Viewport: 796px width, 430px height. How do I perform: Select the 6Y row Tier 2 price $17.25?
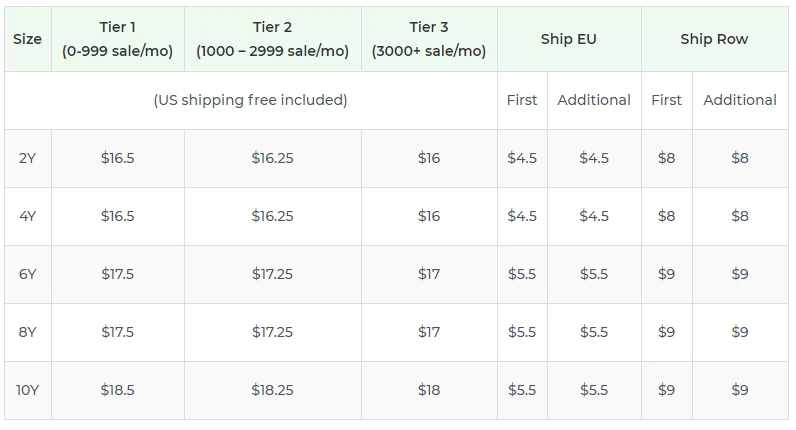tap(272, 274)
